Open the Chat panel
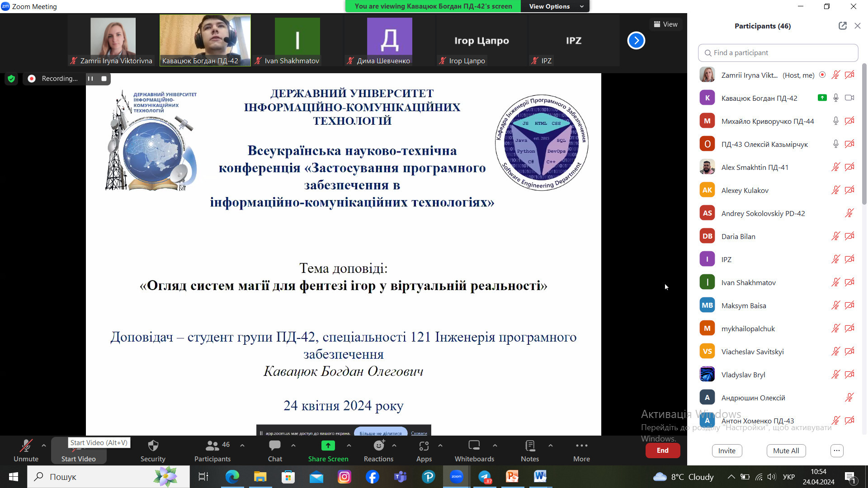This screenshot has width=868, height=488. [275, 450]
